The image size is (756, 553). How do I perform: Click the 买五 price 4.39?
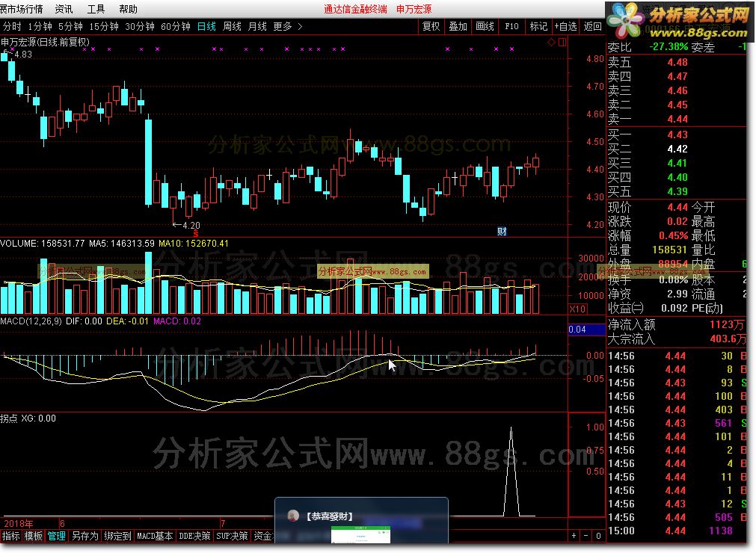coord(677,191)
